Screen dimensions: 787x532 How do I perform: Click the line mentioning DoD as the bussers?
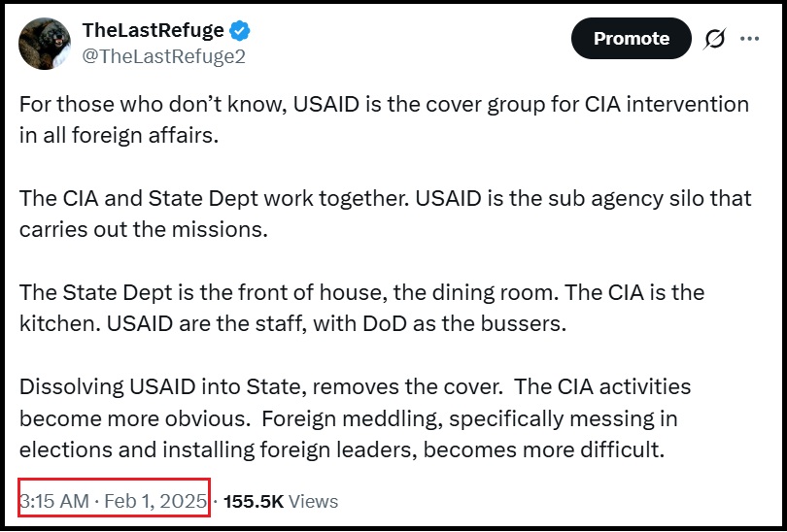click(x=292, y=323)
